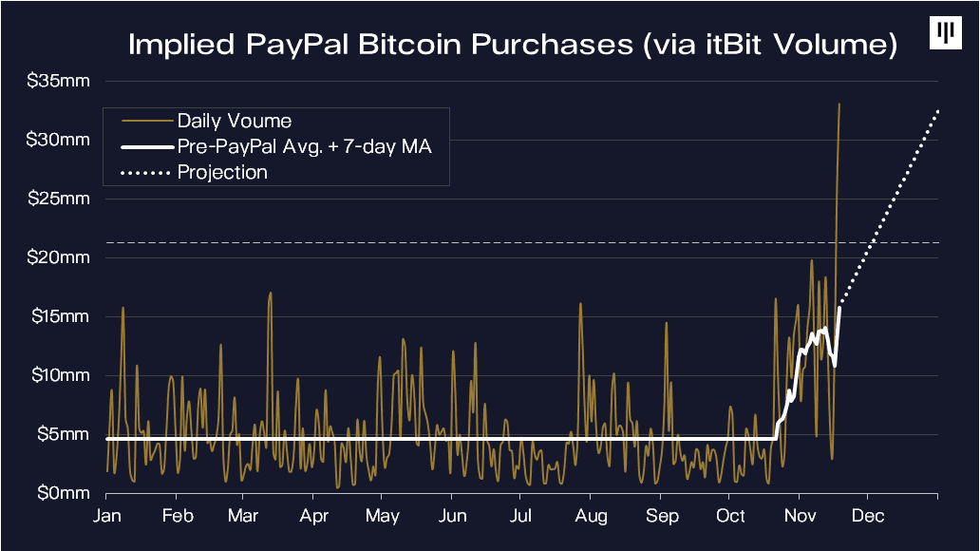
Task: Click the thick white line sample in the legend
Action: [145, 147]
